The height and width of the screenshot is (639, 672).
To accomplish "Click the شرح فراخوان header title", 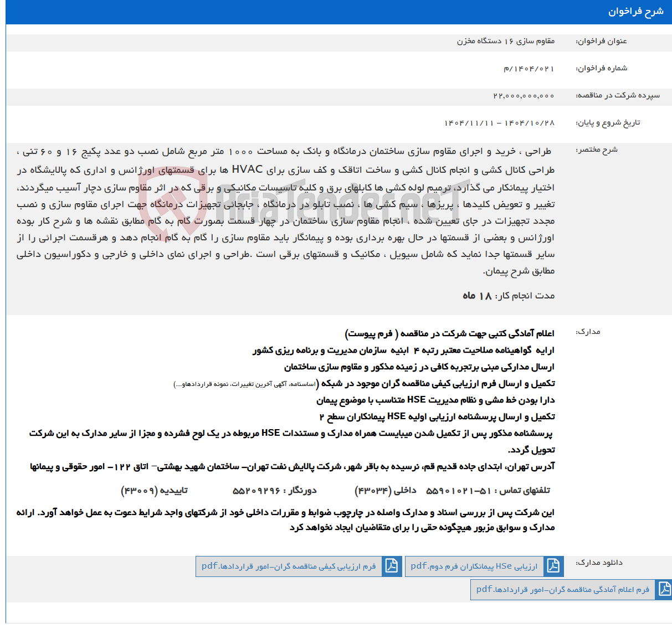I will pos(636,12).
